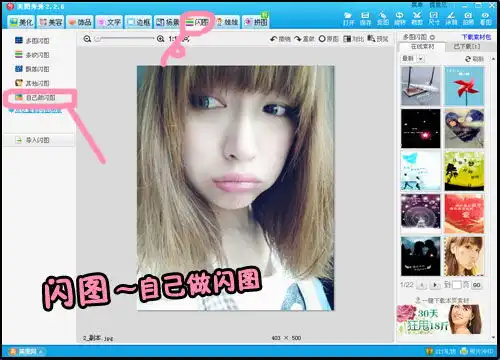Choose the dark kissing couple silhouette thumbnail
This screenshot has width=500, height=360.
pyautogui.click(x=421, y=256)
